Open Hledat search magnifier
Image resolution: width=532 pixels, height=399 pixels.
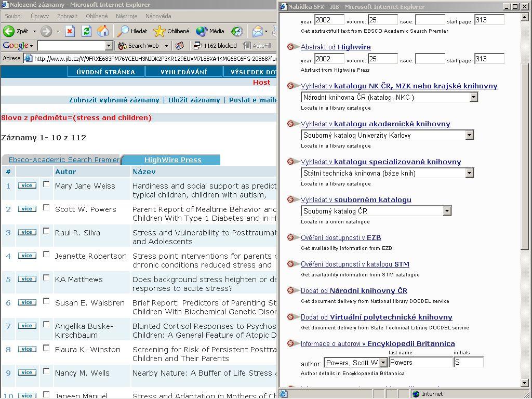pyautogui.click(x=132, y=31)
